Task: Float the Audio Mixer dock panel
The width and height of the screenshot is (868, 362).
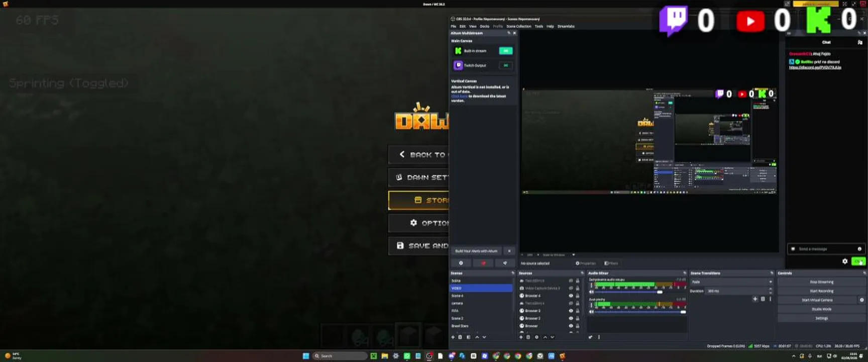Action: 684,274
